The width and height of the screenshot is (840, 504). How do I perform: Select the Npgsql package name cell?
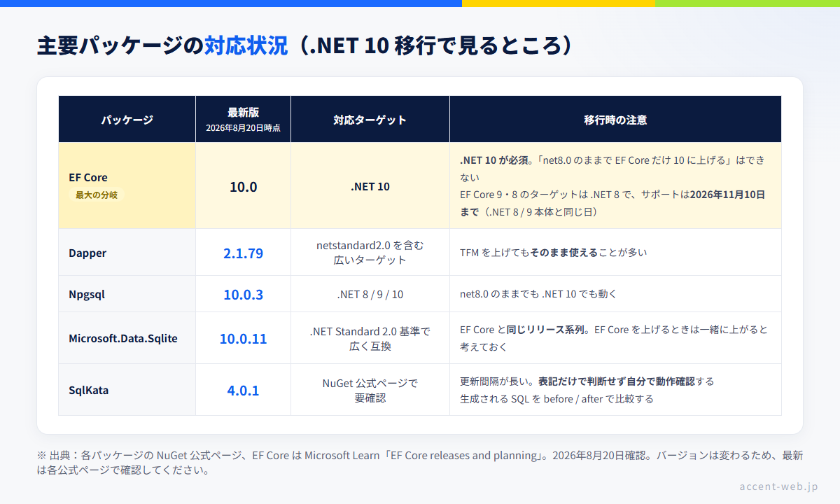click(x=127, y=294)
